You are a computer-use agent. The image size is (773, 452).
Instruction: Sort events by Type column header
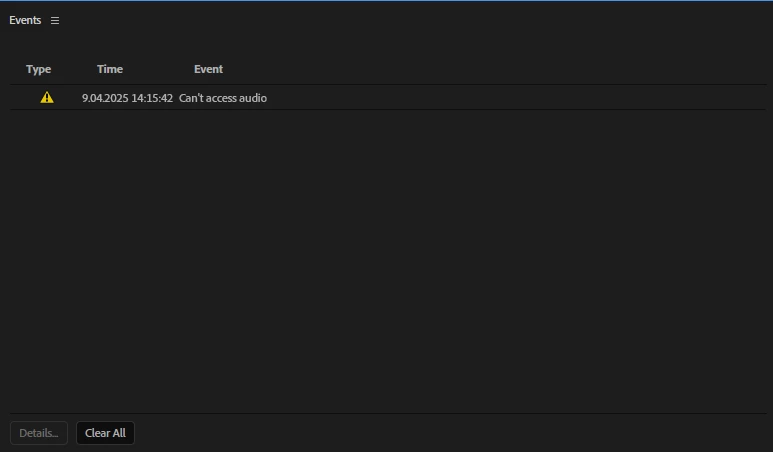[x=38, y=69]
